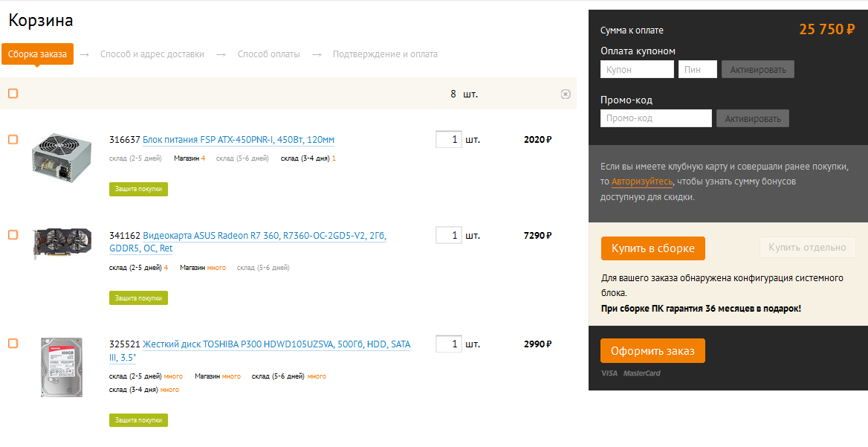Click article number 316637

(125, 140)
